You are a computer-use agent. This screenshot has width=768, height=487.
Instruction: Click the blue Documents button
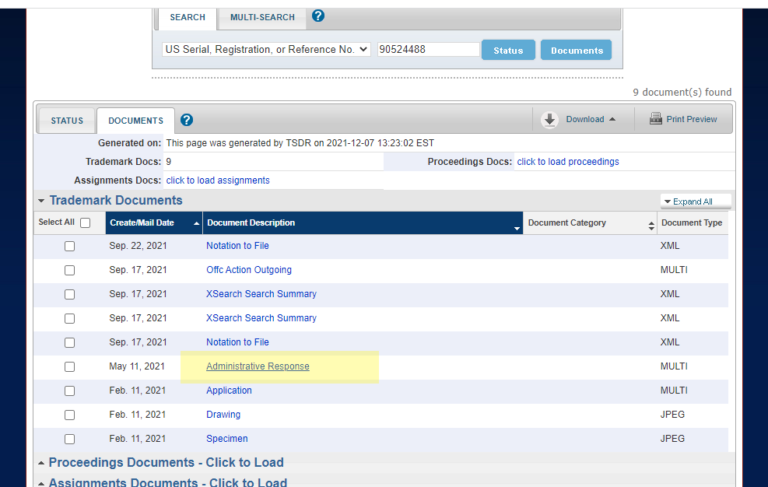[576, 50]
